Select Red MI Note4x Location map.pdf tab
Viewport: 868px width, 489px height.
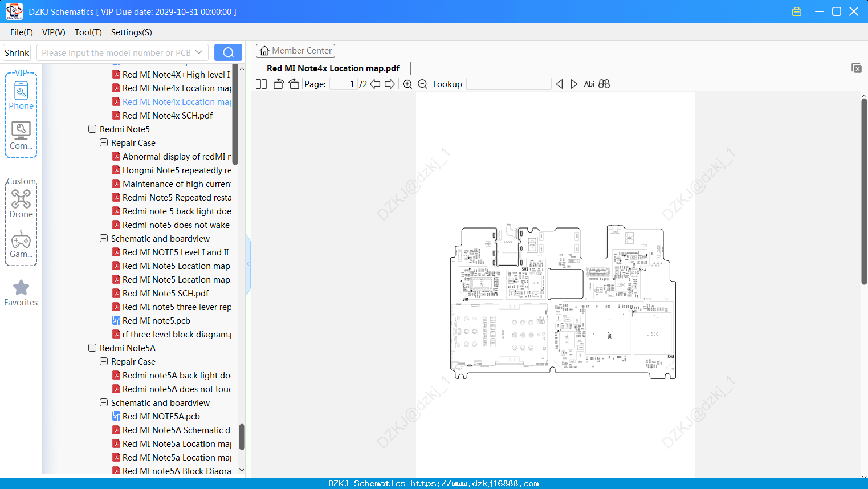pos(333,68)
